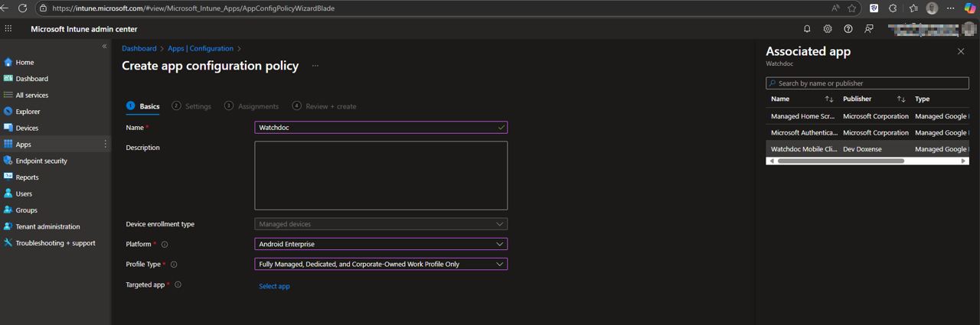Open the Favorites list icon
Screen dimensions: 980x325
pyautogui.click(x=913, y=8)
